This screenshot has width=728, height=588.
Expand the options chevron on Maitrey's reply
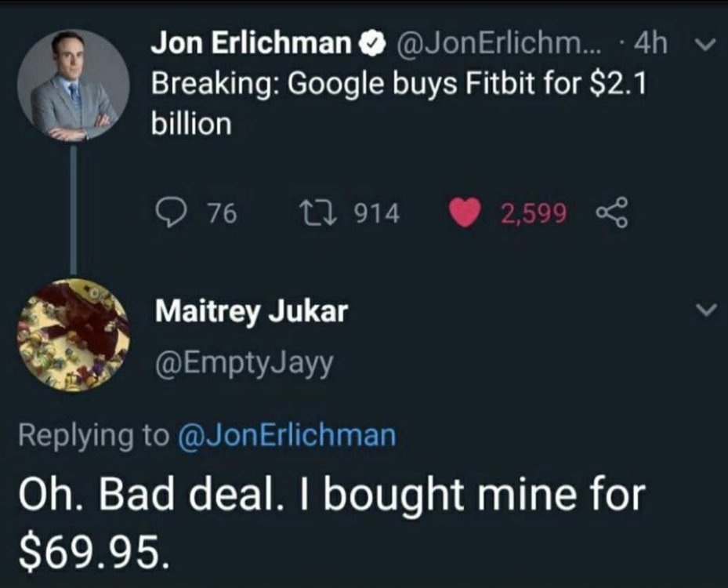pos(706,311)
